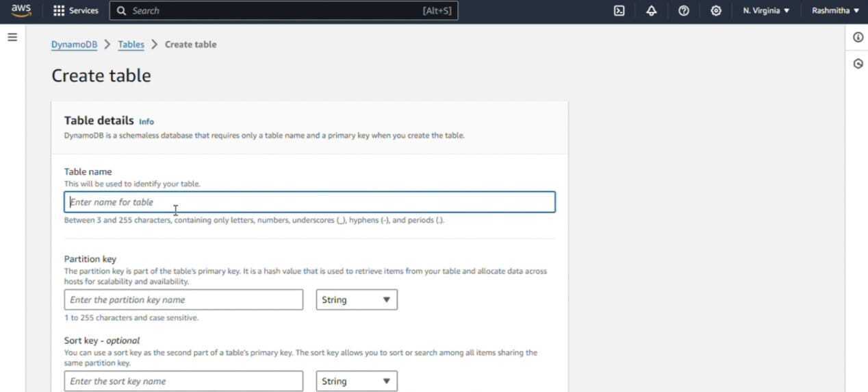Viewport: 868px width, 392px height.
Task: Open sort key type String dropdown
Action: pos(357,381)
